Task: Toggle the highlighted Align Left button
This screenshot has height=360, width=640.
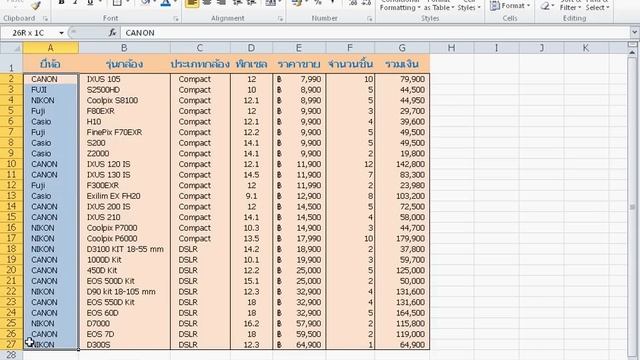Action: (x=192, y=4)
